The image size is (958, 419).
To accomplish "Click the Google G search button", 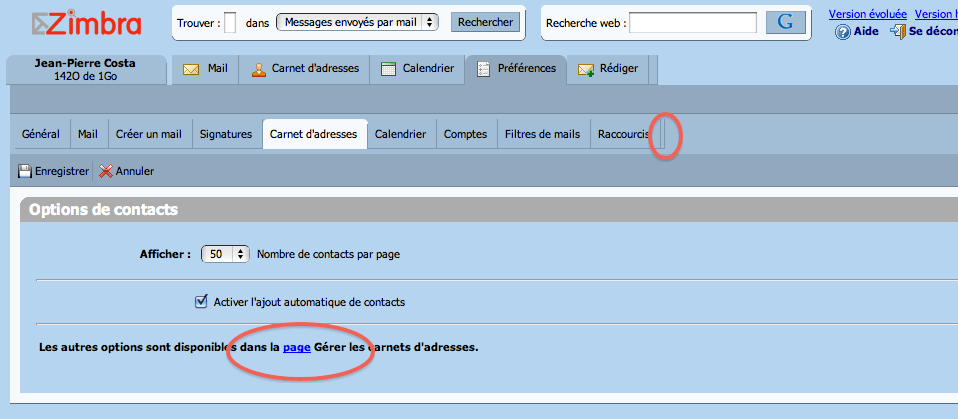I will click(x=785, y=23).
